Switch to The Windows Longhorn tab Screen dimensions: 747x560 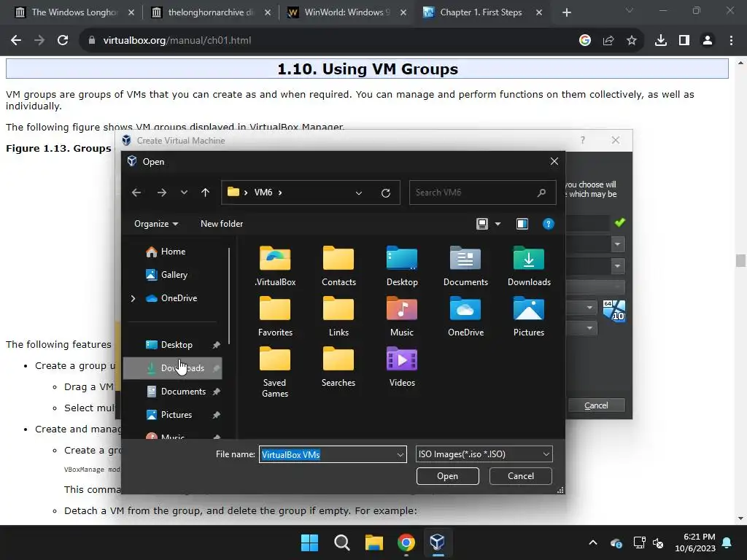pyautogui.click(x=74, y=12)
